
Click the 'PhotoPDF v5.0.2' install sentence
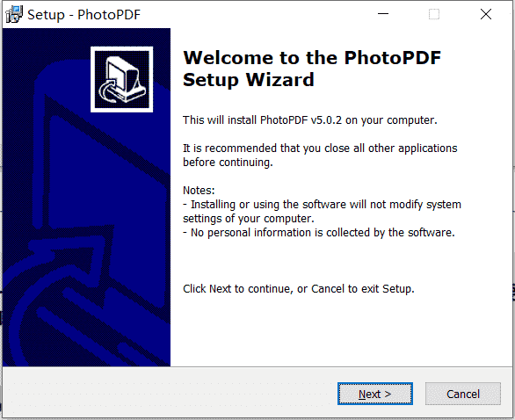[x=310, y=120]
